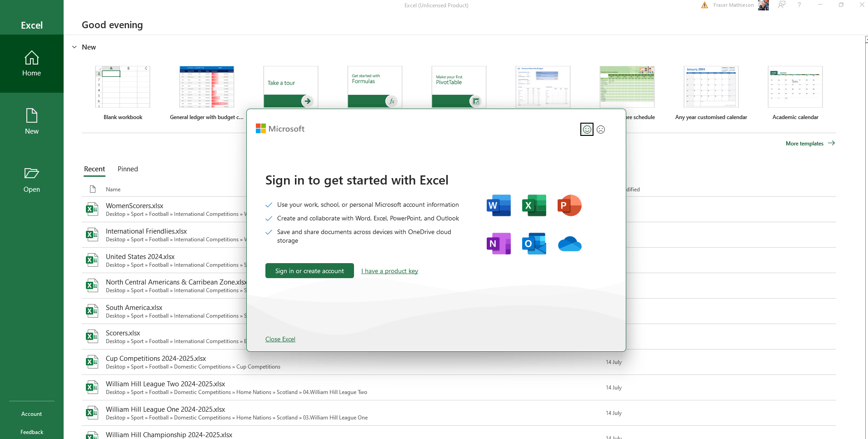The height and width of the screenshot is (439, 868).
Task: Click the Microsoft logo in the dialog
Action: coord(280,129)
